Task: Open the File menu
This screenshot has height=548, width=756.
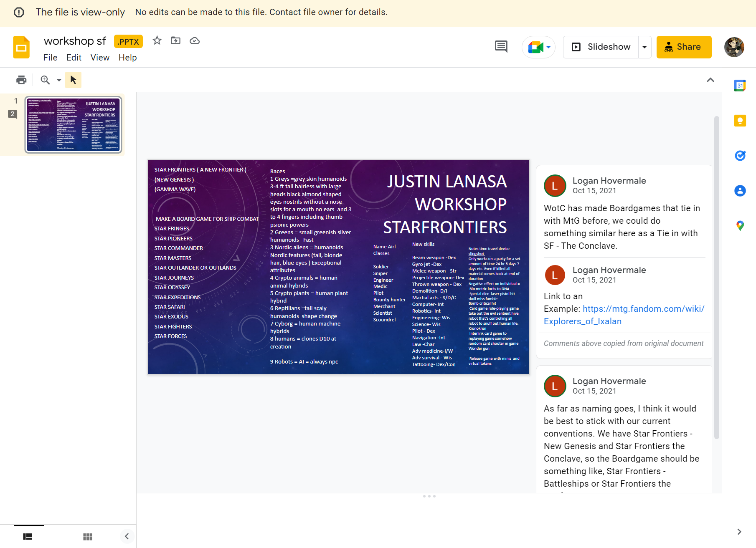Action: (x=50, y=58)
